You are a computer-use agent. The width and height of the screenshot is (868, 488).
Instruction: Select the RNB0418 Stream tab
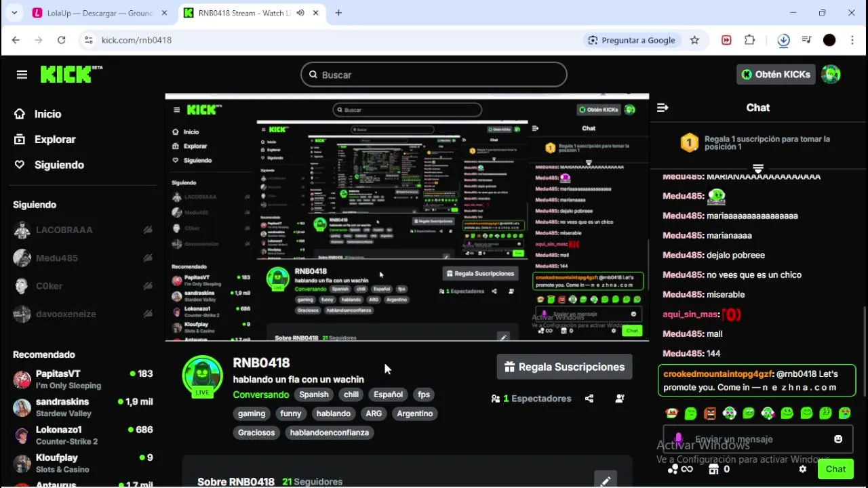pyautogui.click(x=252, y=13)
